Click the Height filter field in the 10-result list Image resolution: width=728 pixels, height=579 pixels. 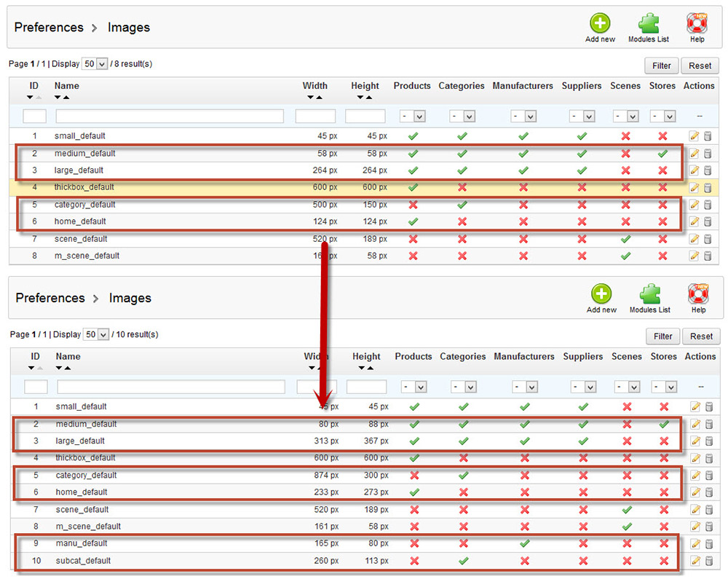pos(366,387)
